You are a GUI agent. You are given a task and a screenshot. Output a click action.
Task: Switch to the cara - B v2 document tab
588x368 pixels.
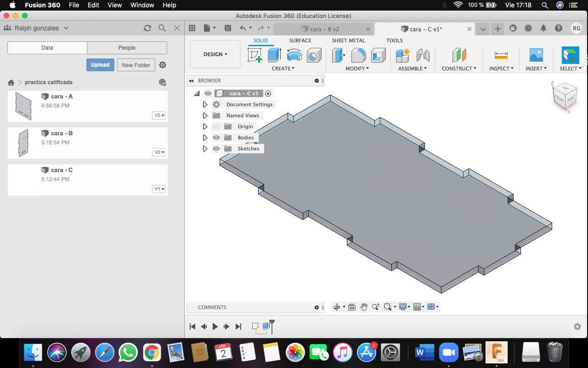click(324, 29)
